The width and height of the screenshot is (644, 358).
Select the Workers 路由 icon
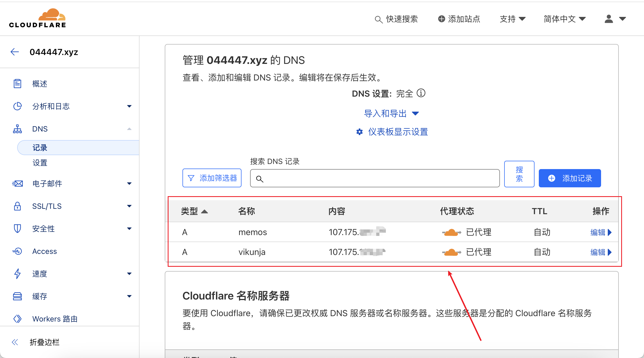17,319
